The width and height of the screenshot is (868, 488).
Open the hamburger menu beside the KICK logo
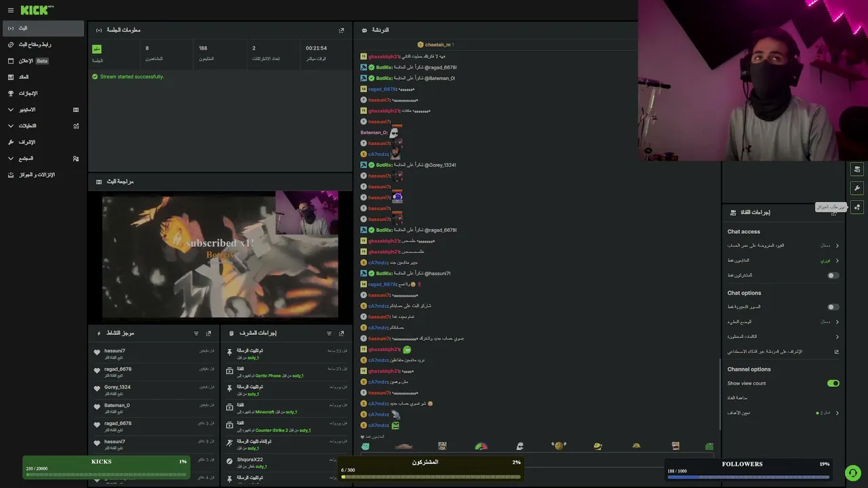coord(10,10)
